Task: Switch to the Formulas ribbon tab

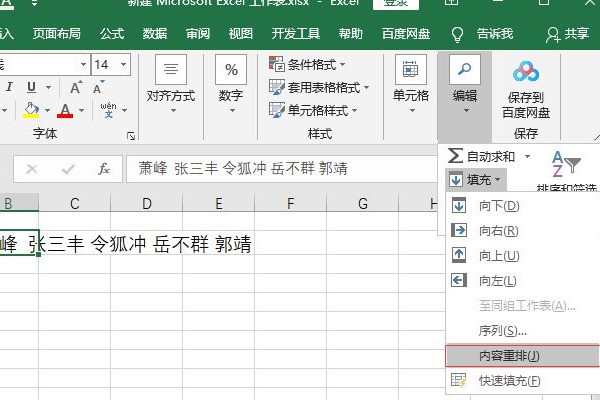Action: (x=112, y=34)
